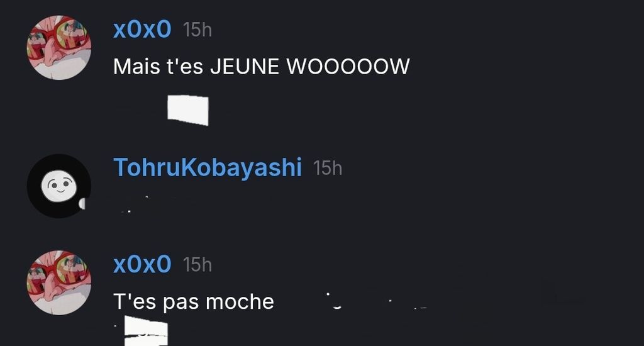Click the word moche in the last message

click(x=240, y=302)
